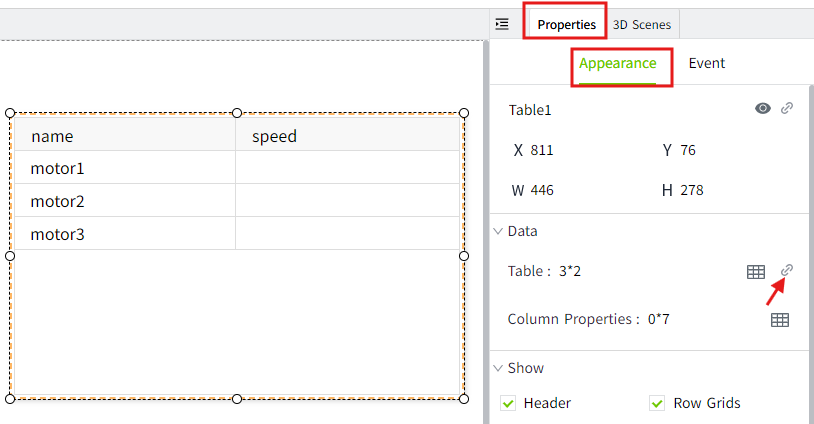The height and width of the screenshot is (424, 814).
Task: Select the Properties tab
Action: coord(566,24)
